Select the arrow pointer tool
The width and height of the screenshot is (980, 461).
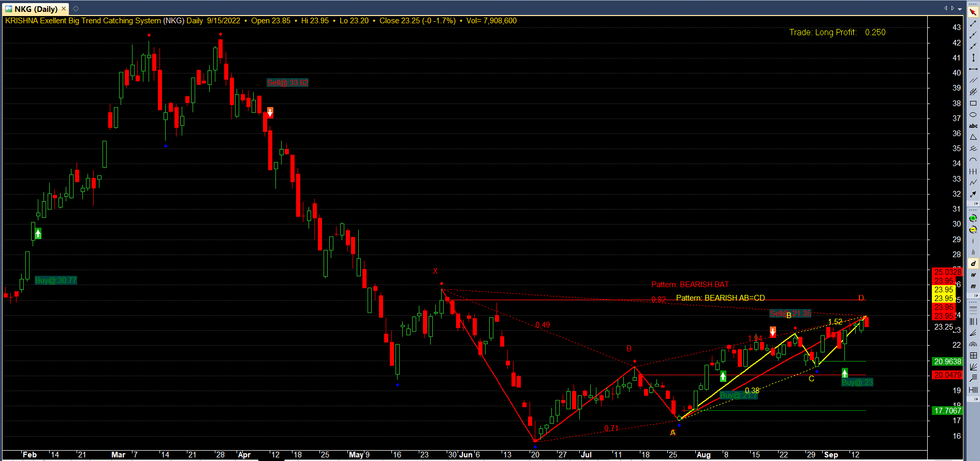(x=973, y=12)
